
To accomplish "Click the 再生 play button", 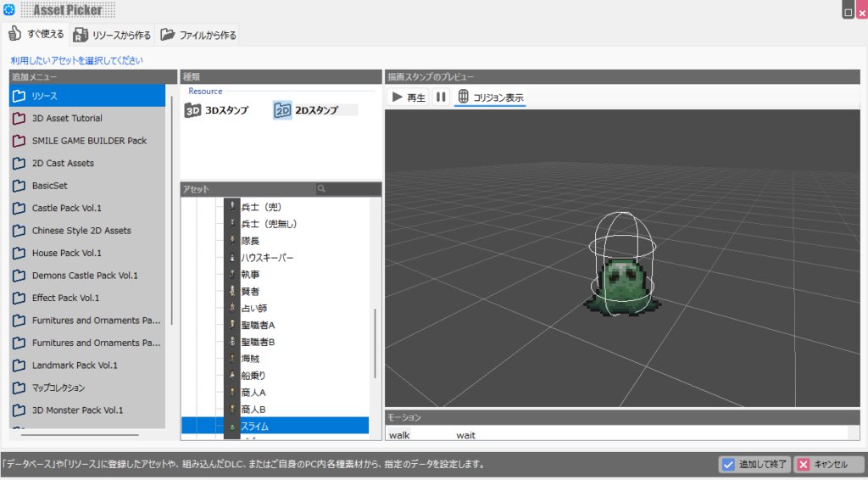I will coord(408,98).
